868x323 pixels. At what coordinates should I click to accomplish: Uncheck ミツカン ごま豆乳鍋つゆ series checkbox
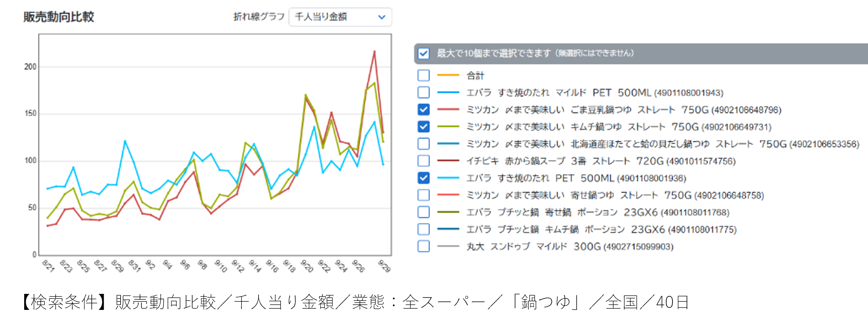click(x=423, y=110)
